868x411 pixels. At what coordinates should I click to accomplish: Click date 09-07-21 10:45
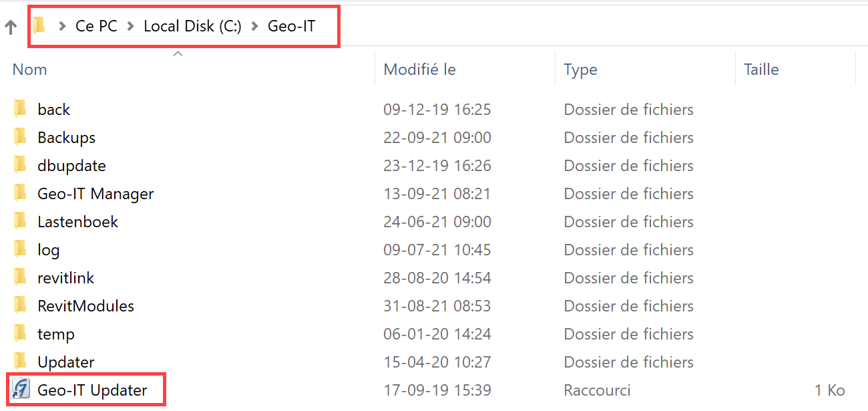coord(437,250)
